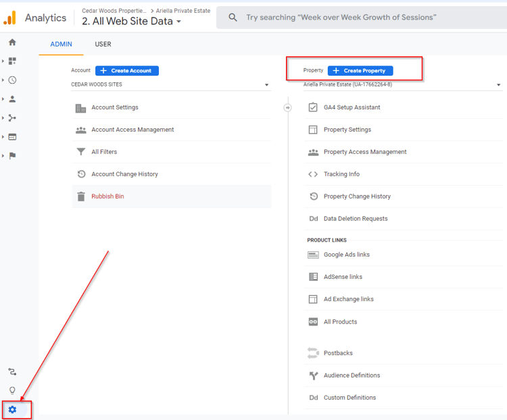Click the Postbacks arrows icon
Image resolution: width=507 pixels, height=420 pixels.
coord(313,353)
